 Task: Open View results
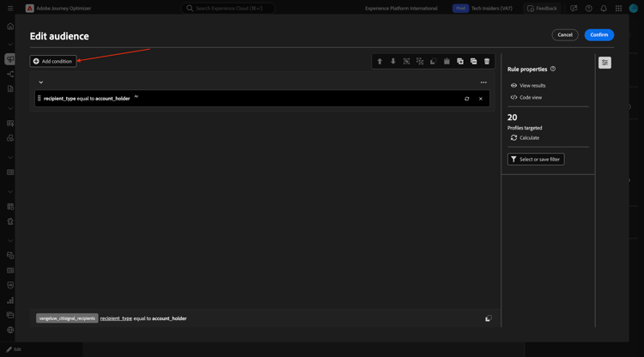tap(528, 85)
